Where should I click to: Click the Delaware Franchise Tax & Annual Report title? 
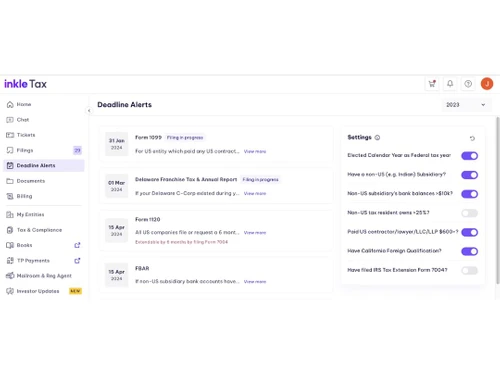186,179
